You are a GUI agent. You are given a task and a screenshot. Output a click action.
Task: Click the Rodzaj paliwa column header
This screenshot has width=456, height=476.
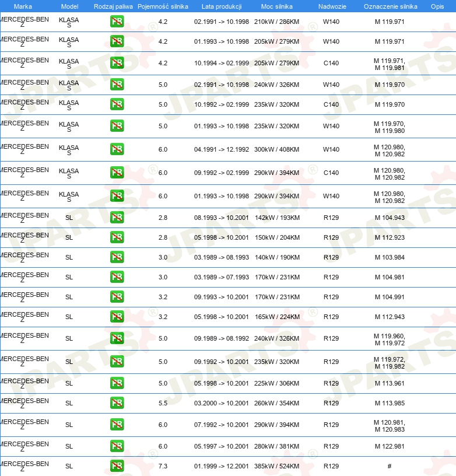click(x=113, y=6)
